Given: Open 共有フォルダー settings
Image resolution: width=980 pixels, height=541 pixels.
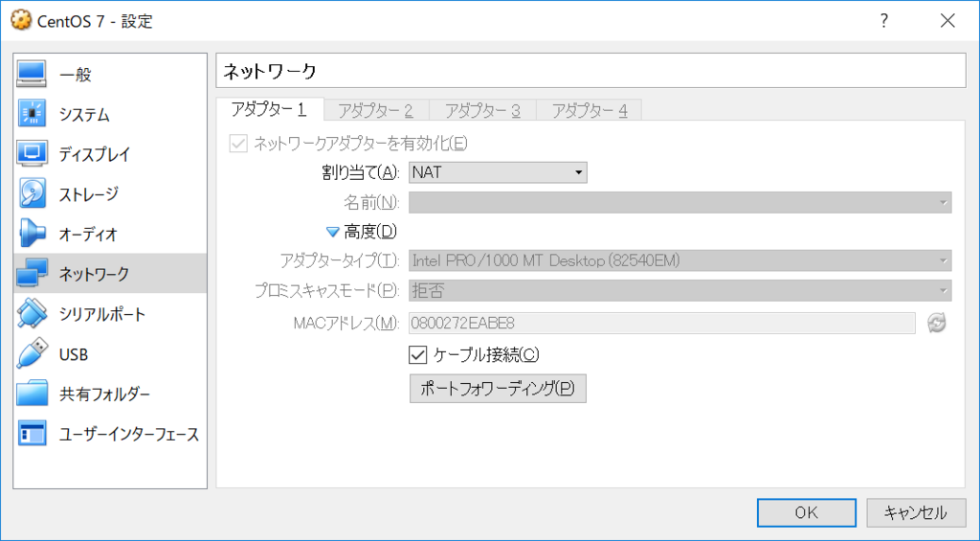Looking at the screenshot, I should pyautogui.click(x=110, y=394).
